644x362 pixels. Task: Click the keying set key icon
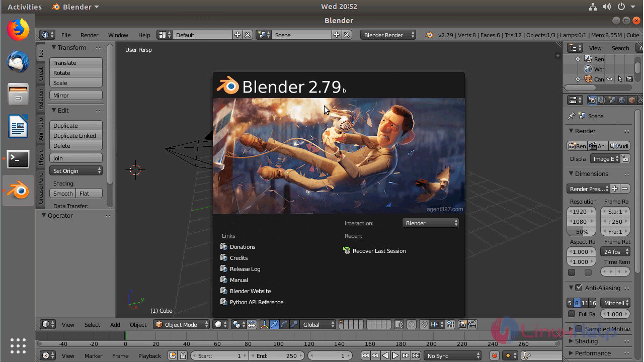(x=526, y=355)
